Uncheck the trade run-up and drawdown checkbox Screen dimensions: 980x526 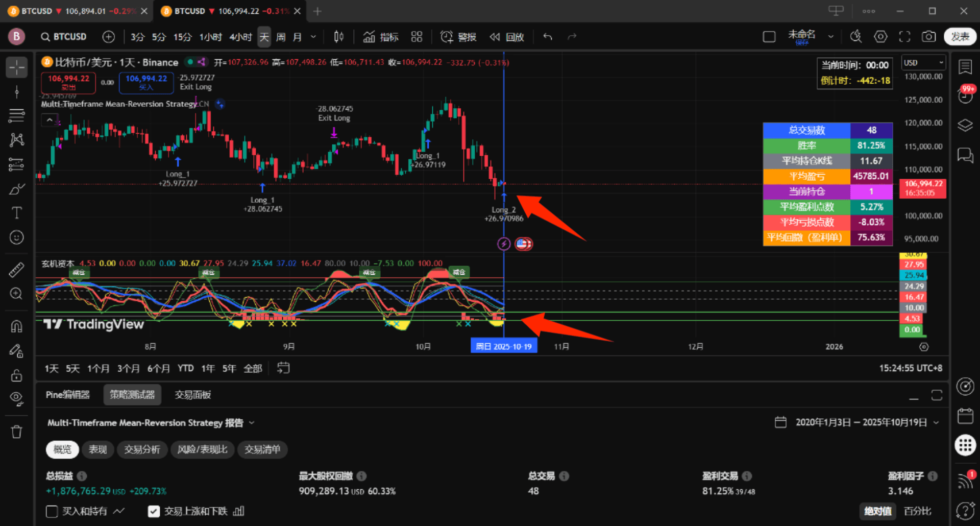(154, 511)
